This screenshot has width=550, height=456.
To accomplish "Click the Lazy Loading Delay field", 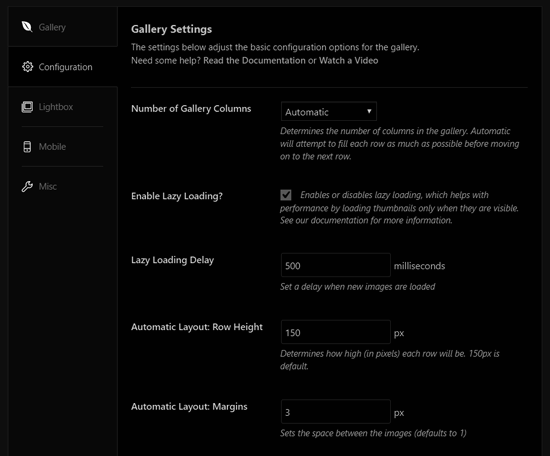I will tap(336, 265).
